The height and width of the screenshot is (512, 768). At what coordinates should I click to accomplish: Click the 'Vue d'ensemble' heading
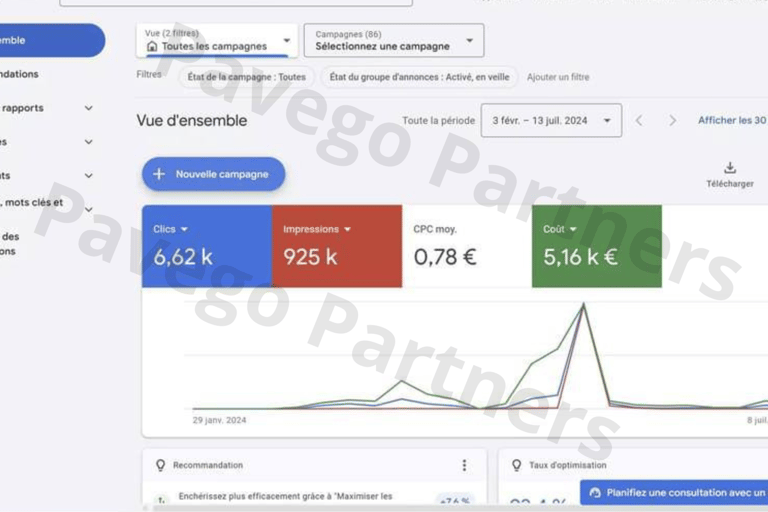pyautogui.click(x=192, y=121)
